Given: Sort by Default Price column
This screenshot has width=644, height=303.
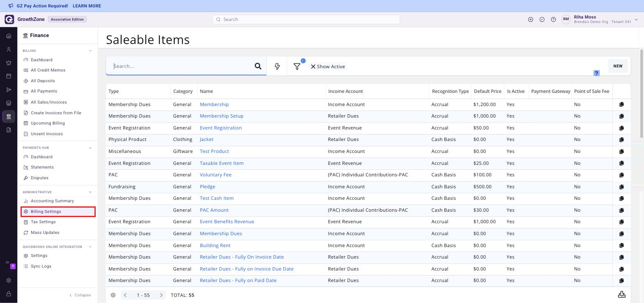Looking at the screenshot, I should point(488,91).
